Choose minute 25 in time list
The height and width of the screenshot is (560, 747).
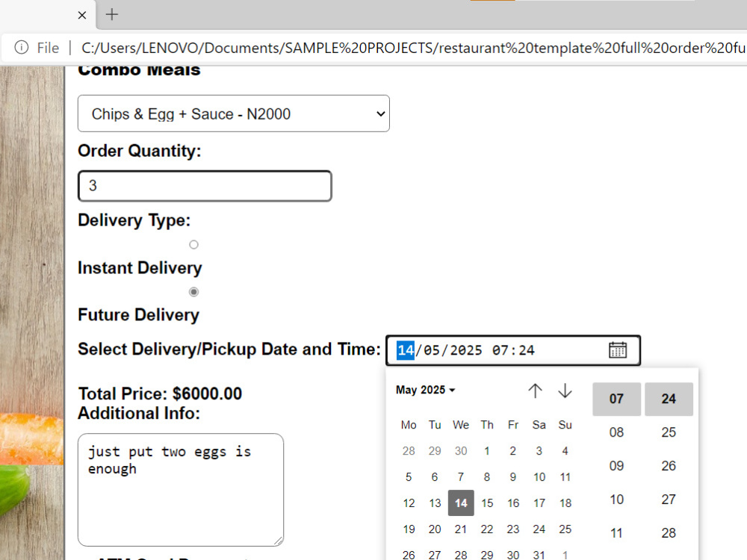pyautogui.click(x=669, y=432)
